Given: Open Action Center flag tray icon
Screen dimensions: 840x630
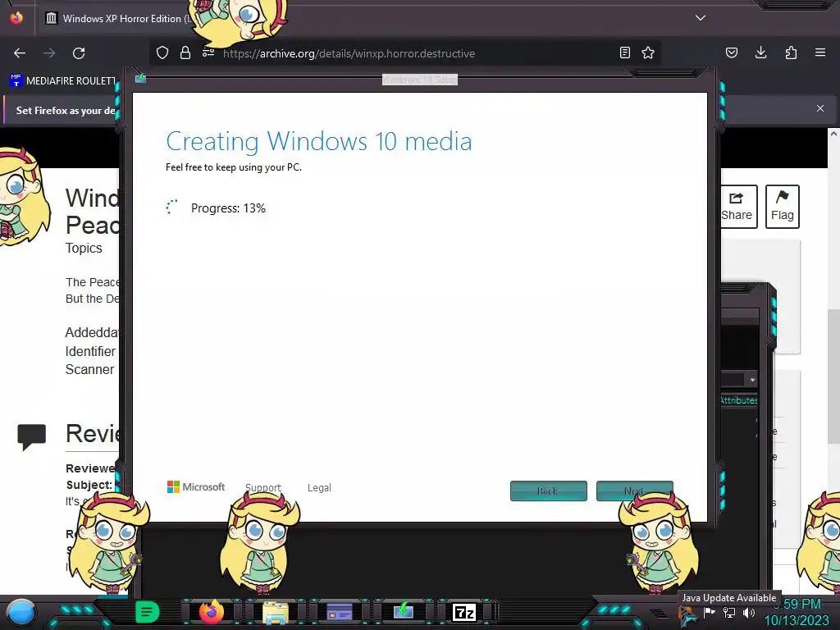Looking at the screenshot, I should [x=710, y=612].
